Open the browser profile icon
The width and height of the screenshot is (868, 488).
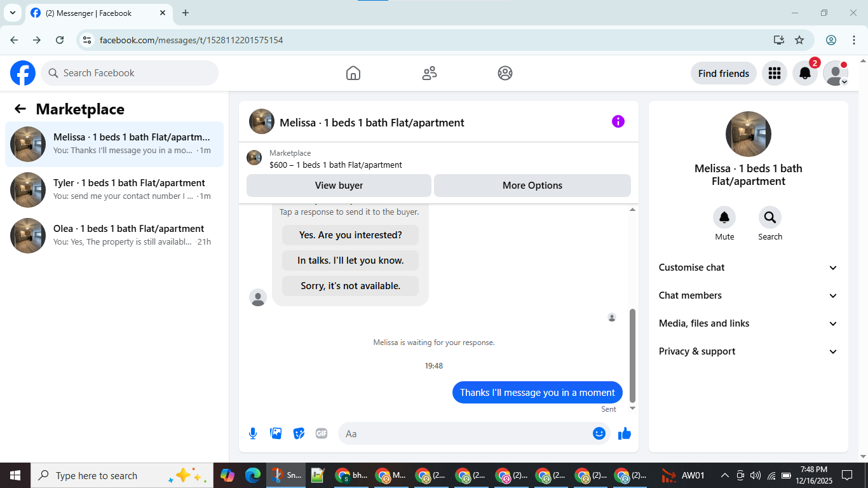coord(831,40)
